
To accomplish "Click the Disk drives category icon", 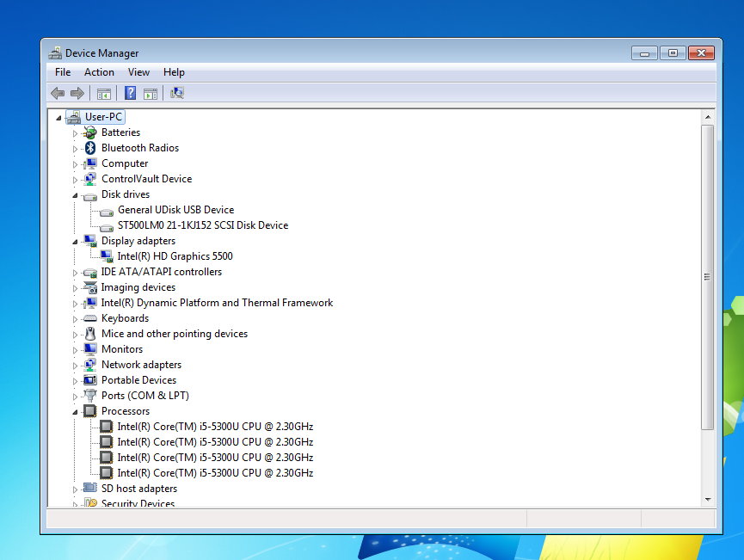I will point(89,195).
